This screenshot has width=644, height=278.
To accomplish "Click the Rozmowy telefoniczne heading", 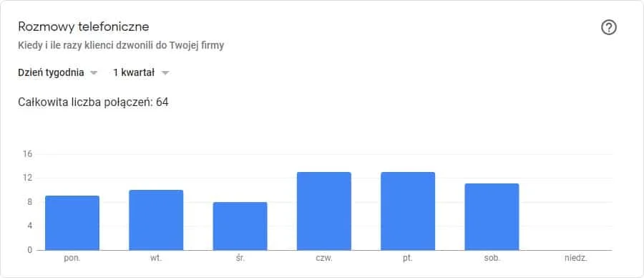I will coord(84,27).
